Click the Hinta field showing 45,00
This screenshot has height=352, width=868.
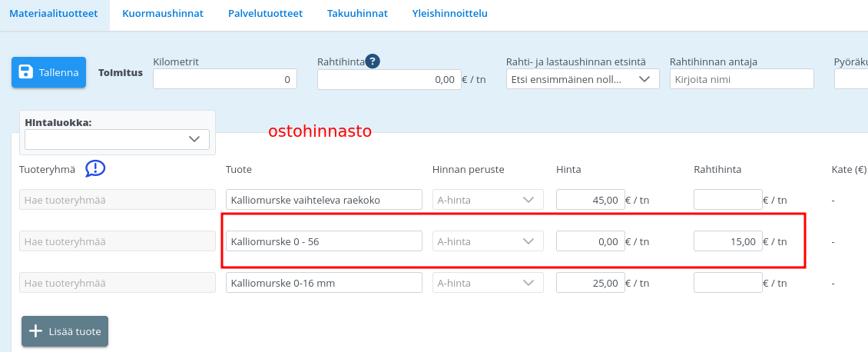589,200
